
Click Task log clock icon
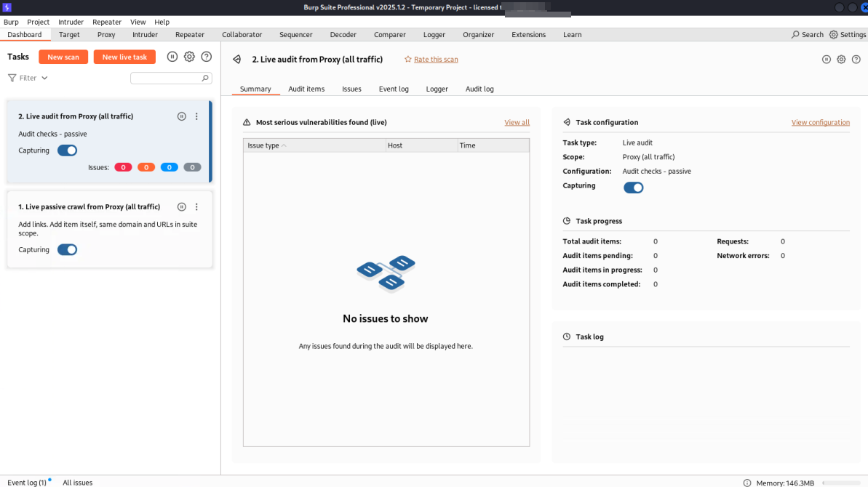(567, 337)
